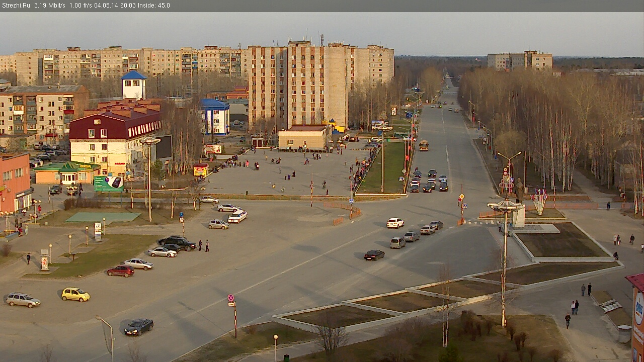Click the 20:03 time stamp
The width and height of the screenshot is (644, 362).
pyautogui.click(x=128, y=6)
